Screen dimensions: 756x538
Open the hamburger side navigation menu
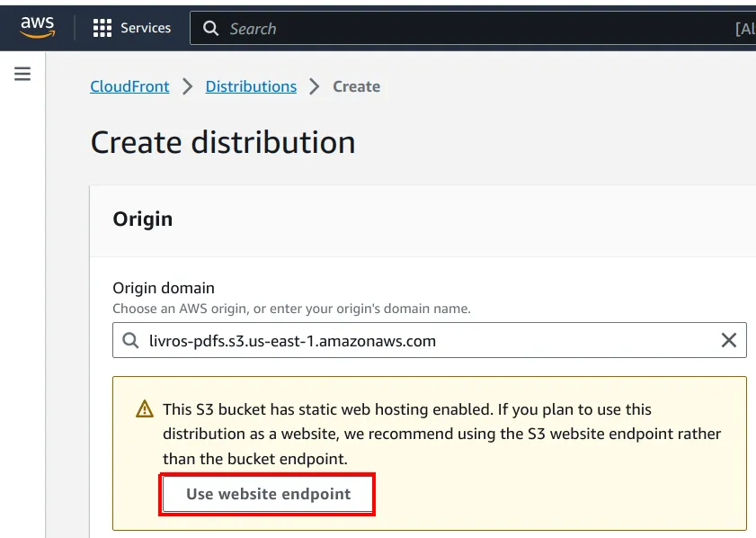pos(22,74)
